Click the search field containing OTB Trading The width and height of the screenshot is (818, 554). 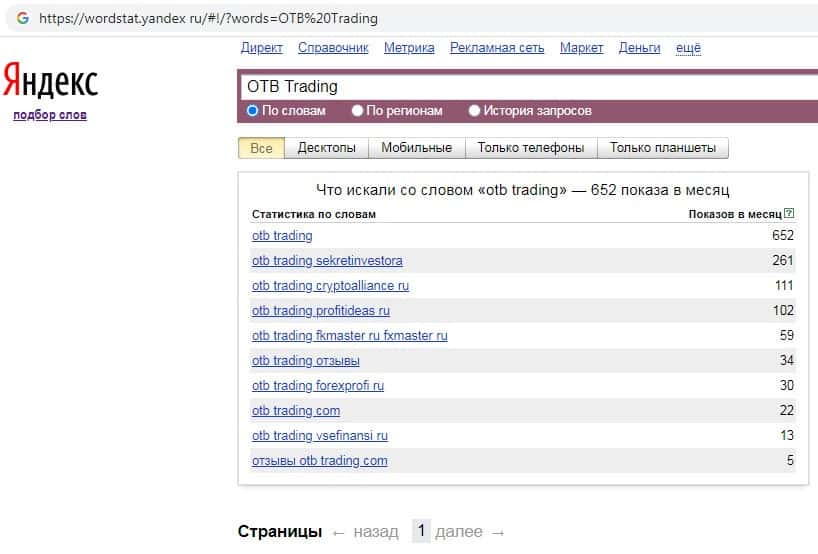[520, 86]
